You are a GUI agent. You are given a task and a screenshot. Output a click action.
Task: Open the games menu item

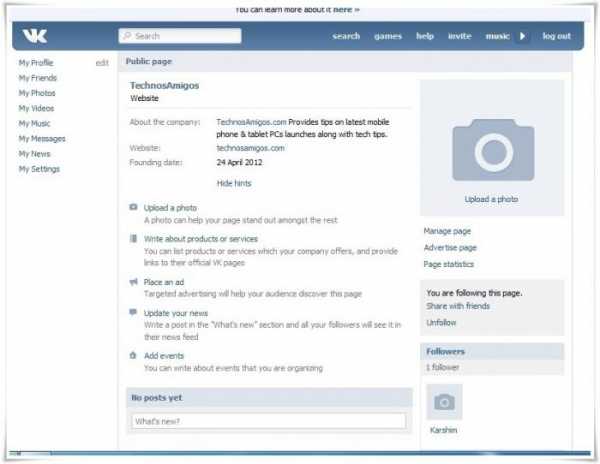388,36
